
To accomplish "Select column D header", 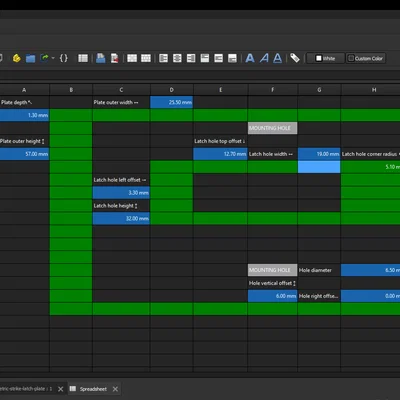I will (x=171, y=90).
